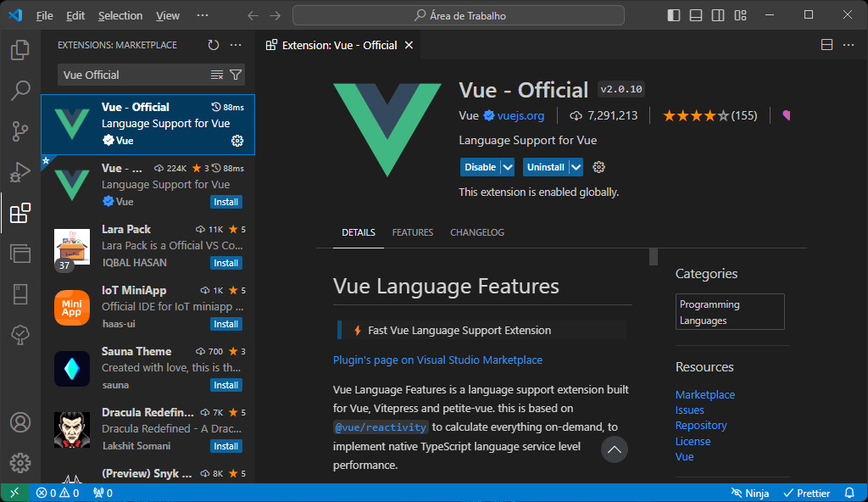
Task: Switch to the FEATURES tab
Action: pyautogui.click(x=413, y=232)
